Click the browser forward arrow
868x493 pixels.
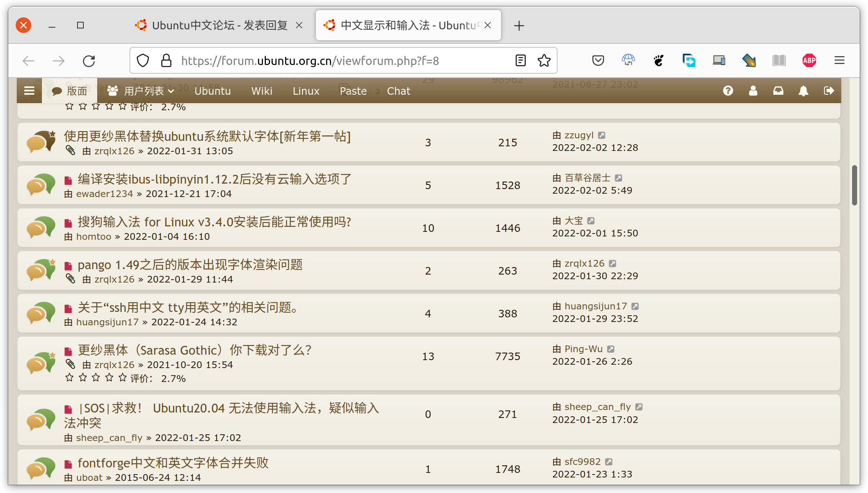pos(59,61)
